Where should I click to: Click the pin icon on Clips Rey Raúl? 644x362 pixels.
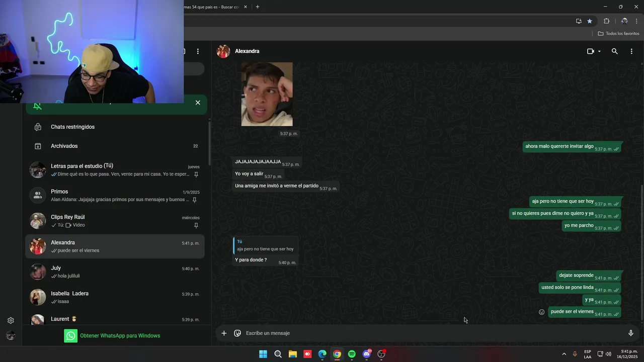pyautogui.click(x=196, y=225)
